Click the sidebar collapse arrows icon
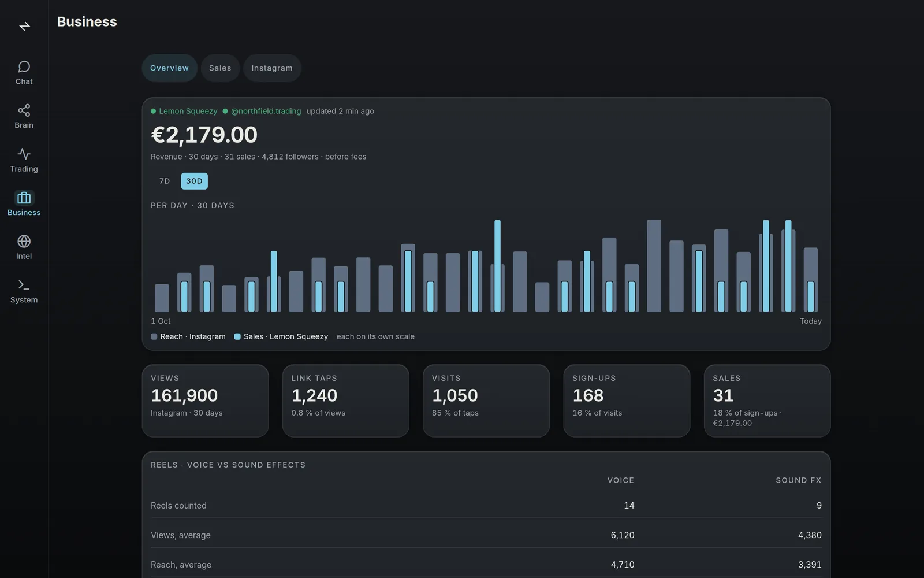Viewport: 924px width, 578px height. [24, 26]
